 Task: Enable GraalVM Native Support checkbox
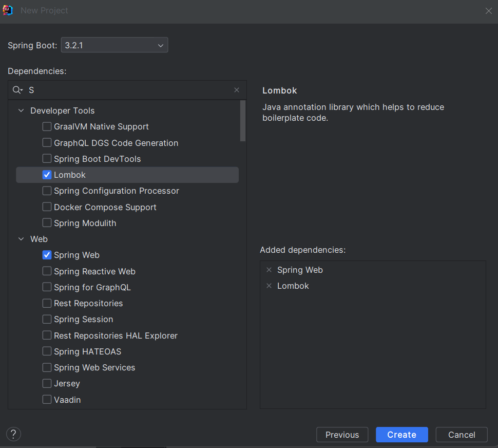[47, 126]
